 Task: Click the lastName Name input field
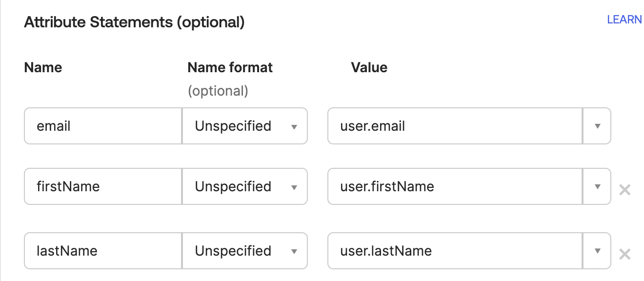[x=98, y=251]
